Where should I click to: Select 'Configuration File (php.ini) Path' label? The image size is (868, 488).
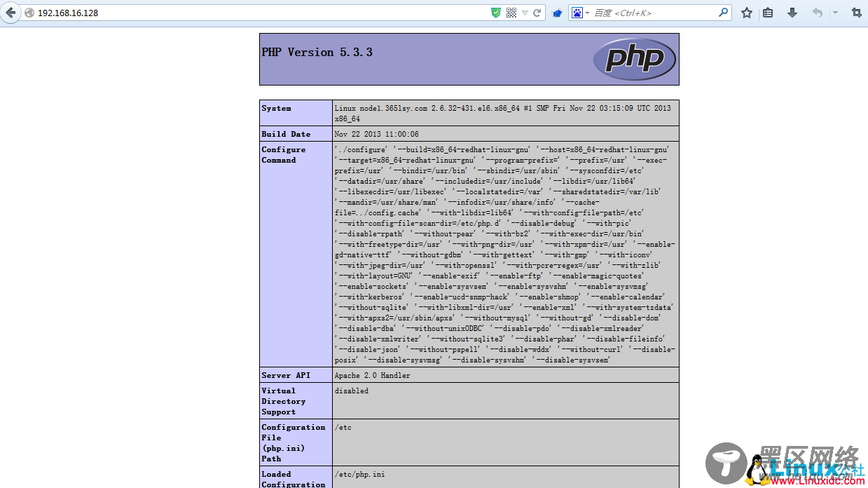[x=294, y=442]
